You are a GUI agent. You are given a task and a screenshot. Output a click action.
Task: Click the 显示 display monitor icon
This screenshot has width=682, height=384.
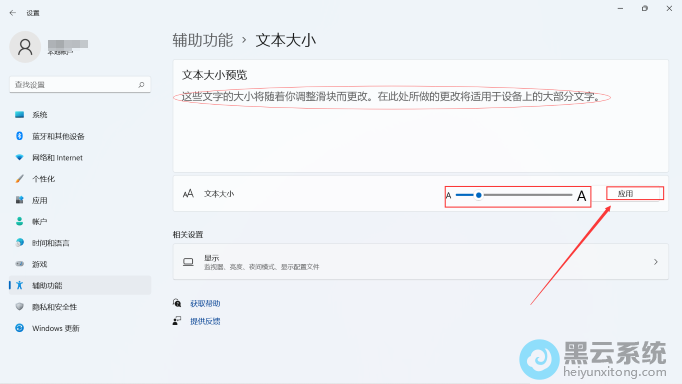pyautogui.click(x=188, y=262)
